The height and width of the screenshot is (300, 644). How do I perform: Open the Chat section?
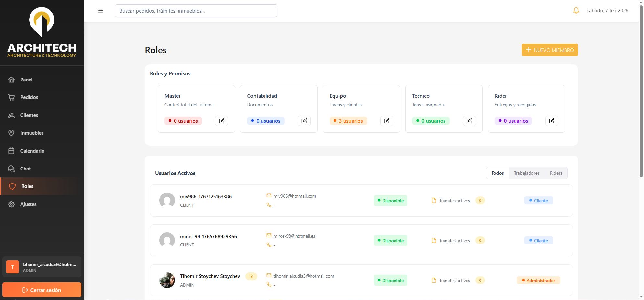coord(25,169)
